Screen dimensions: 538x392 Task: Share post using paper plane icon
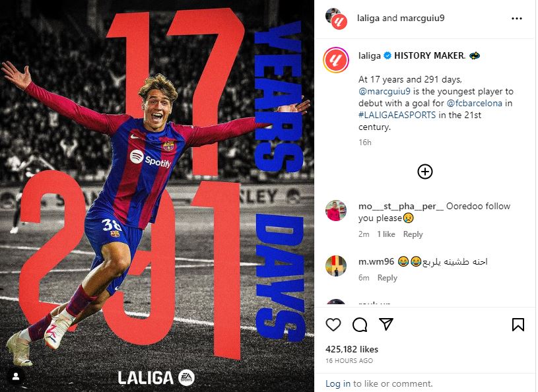click(x=386, y=324)
